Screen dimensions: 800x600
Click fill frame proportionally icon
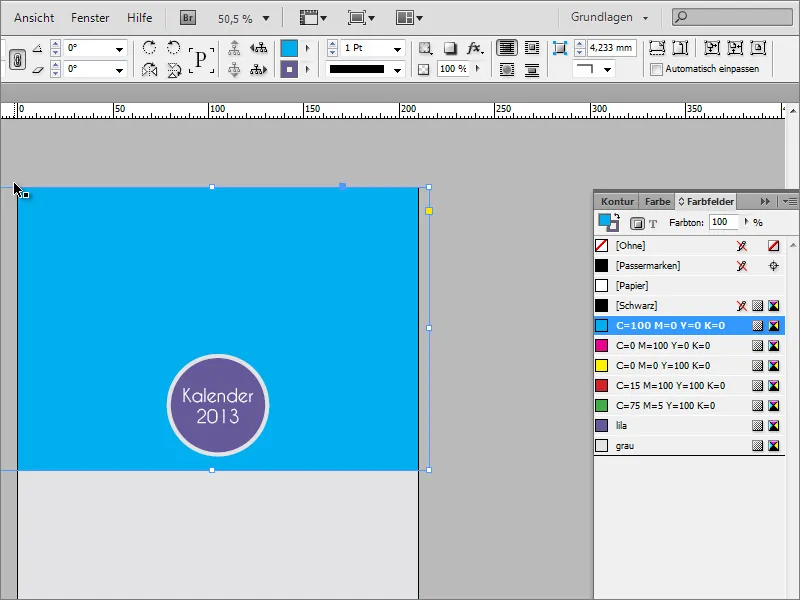657,48
